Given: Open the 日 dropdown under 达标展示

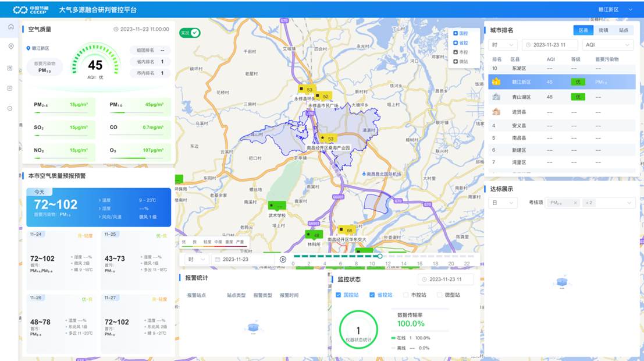Looking at the screenshot, I should click(x=503, y=203).
